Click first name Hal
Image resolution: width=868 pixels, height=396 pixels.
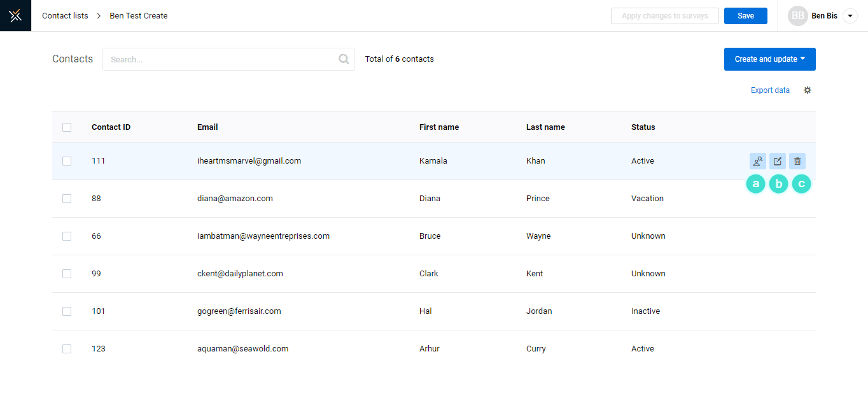pos(426,311)
